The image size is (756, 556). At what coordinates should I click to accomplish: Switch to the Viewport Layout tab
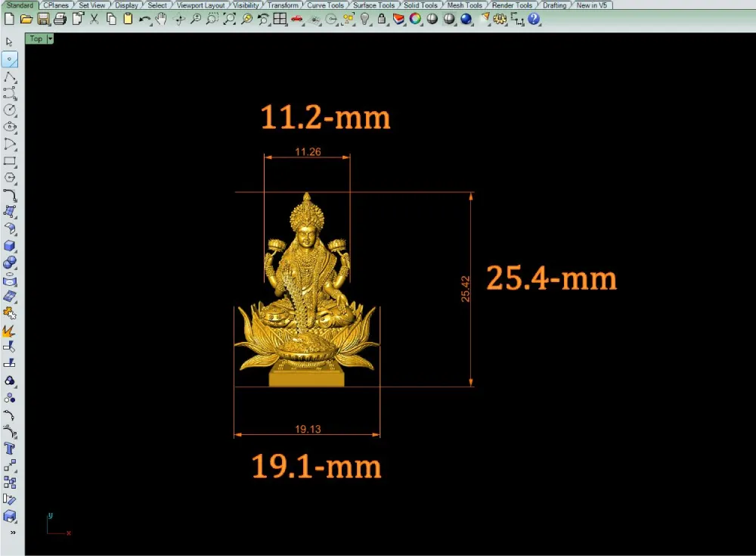tap(200, 5)
